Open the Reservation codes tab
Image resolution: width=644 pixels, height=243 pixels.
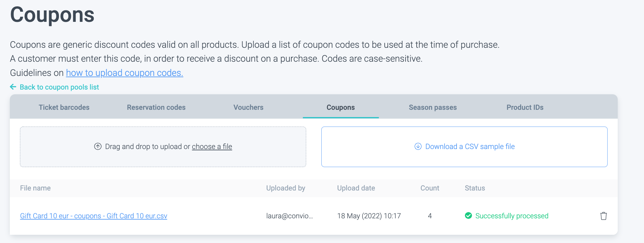coord(156,107)
